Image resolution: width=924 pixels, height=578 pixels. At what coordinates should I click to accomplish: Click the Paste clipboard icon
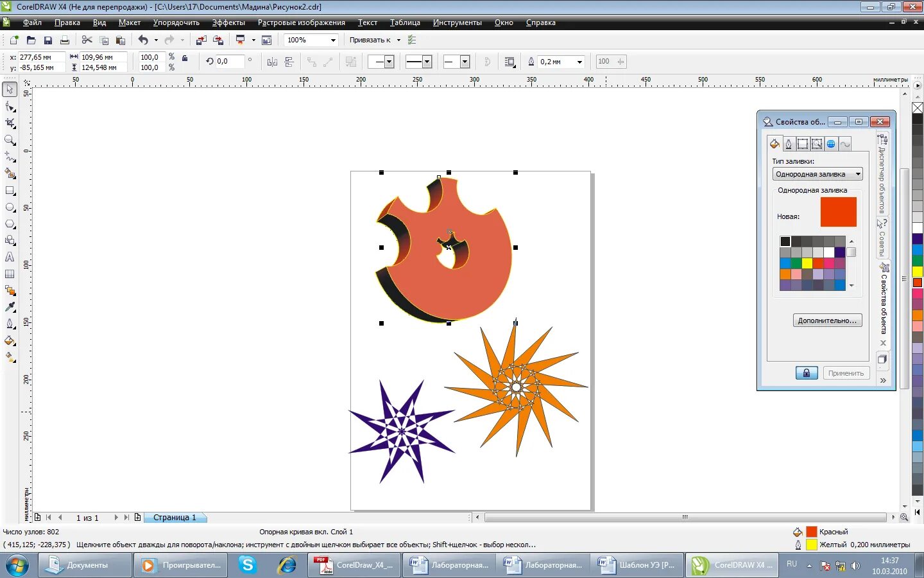pos(121,40)
